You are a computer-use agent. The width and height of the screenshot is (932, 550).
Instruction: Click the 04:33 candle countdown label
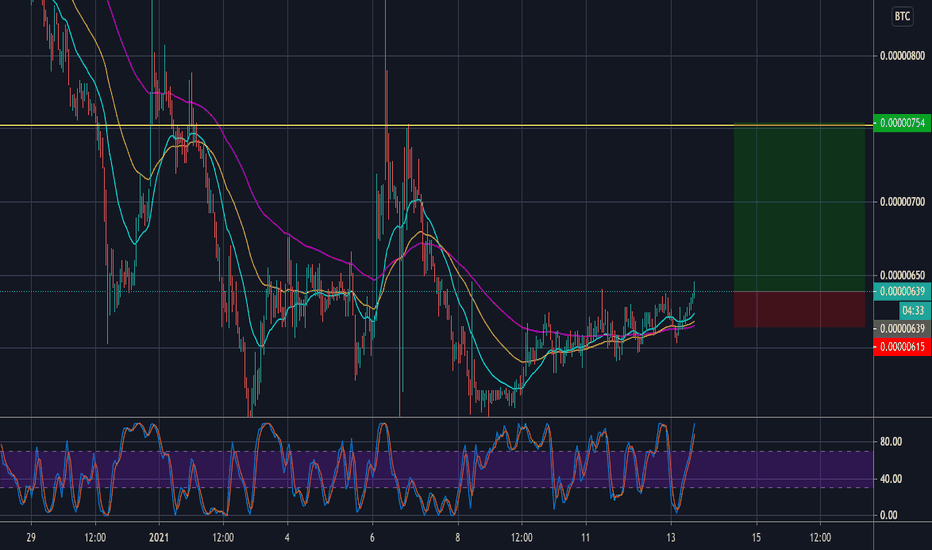pyautogui.click(x=914, y=310)
